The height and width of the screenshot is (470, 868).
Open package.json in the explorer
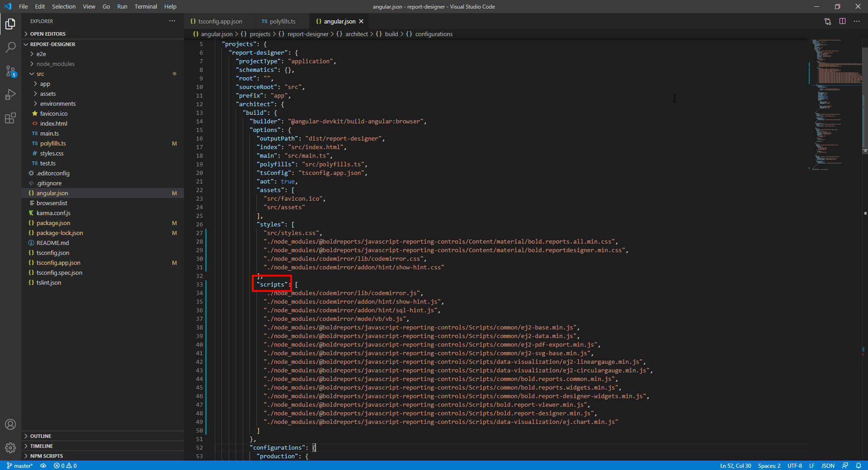point(53,223)
